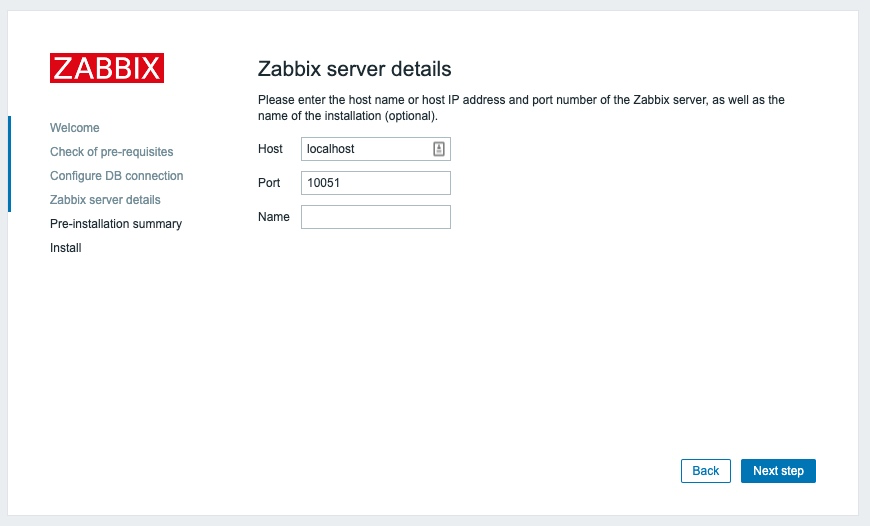Click the blue step progress bar in sidebar

[9, 163]
